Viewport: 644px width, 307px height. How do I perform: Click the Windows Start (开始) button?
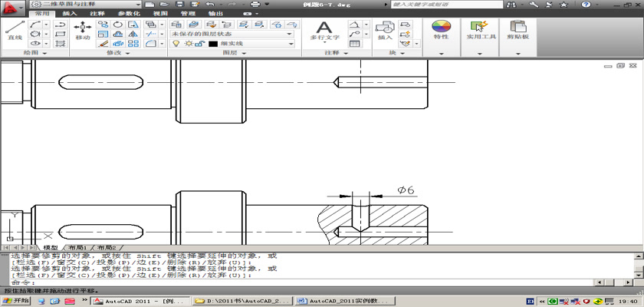tap(15, 301)
